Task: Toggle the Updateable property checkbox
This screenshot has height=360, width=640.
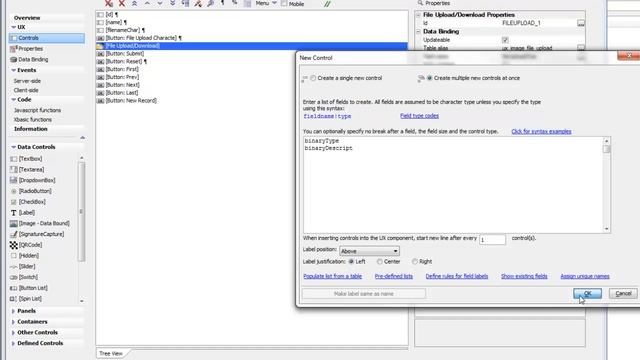Action: coord(505,40)
